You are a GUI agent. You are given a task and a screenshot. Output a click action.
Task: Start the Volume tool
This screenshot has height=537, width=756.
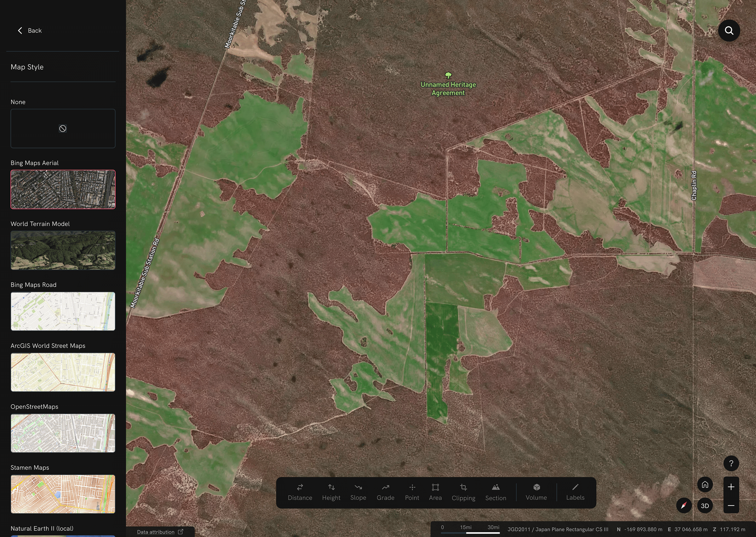pos(536,492)
